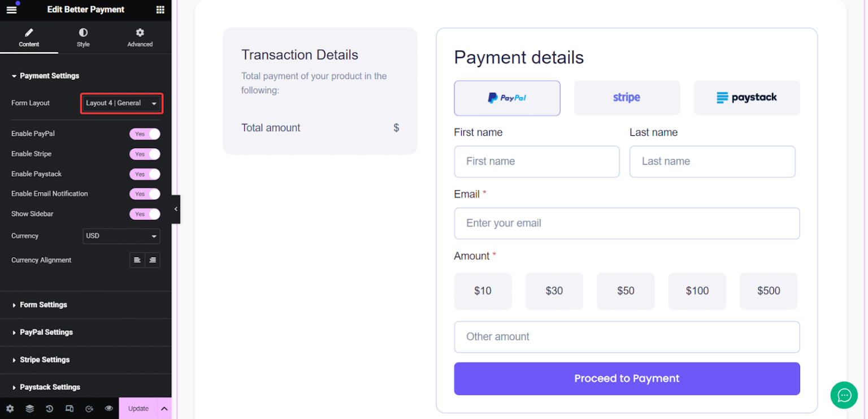Switch to the Style tab
The height and width of the screenshot is (419, 868).
83,37
